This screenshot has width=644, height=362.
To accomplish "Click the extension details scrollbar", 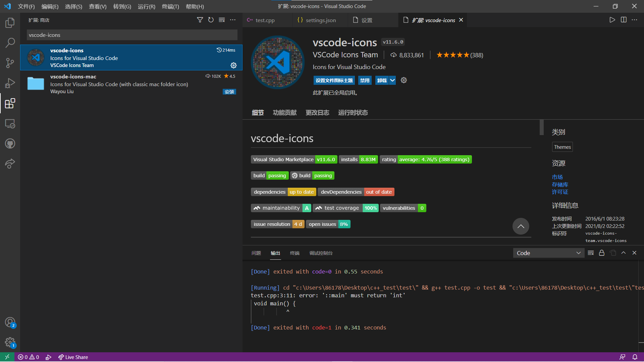I will [541, 127].
